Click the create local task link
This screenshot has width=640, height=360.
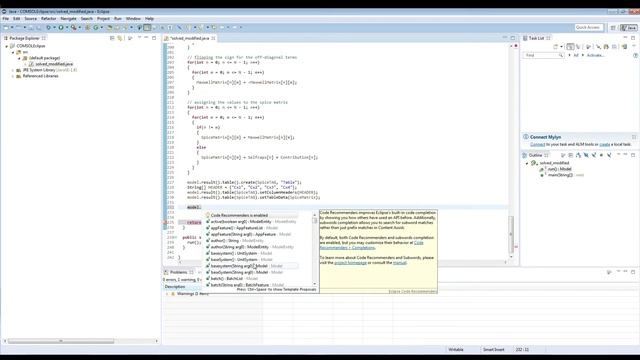pyautogui.click(x=604, y=144)
